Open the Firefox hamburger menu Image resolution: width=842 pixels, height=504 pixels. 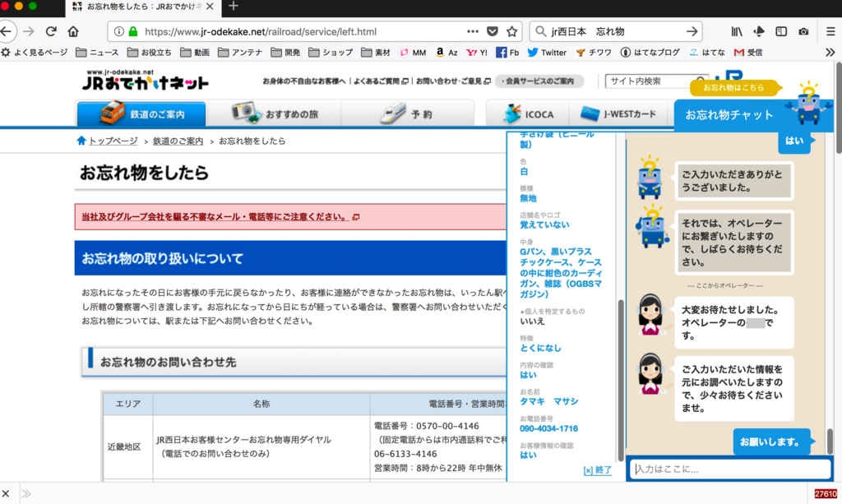830,32
